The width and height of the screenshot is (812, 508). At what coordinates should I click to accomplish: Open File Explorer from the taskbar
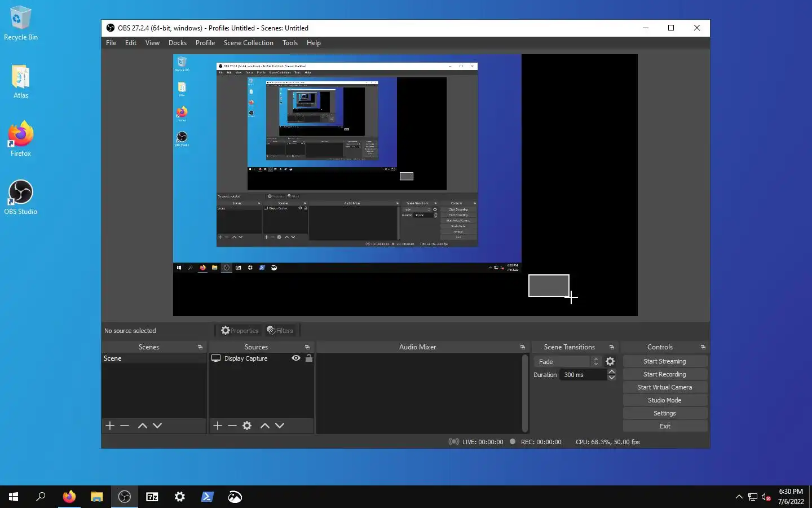pos(97,497)
